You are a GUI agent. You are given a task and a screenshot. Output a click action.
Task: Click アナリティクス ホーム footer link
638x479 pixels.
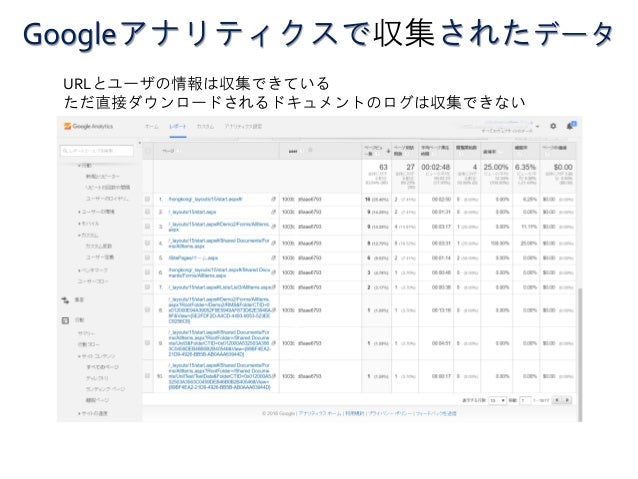(x=319, y=413)
